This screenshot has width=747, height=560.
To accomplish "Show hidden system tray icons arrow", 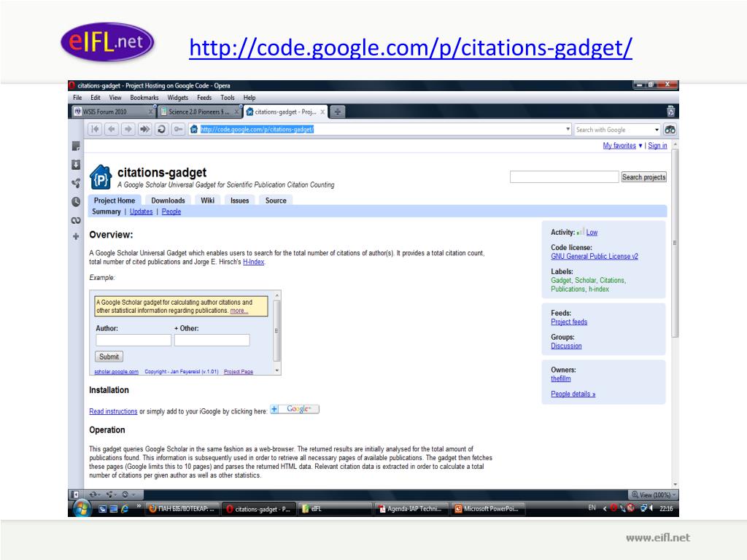I will point(605,508).
